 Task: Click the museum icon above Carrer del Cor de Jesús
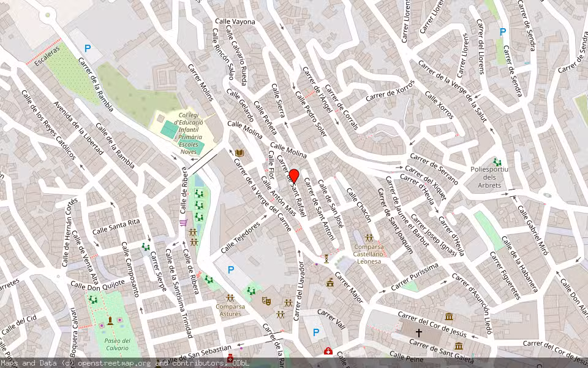tap(449, 316)
